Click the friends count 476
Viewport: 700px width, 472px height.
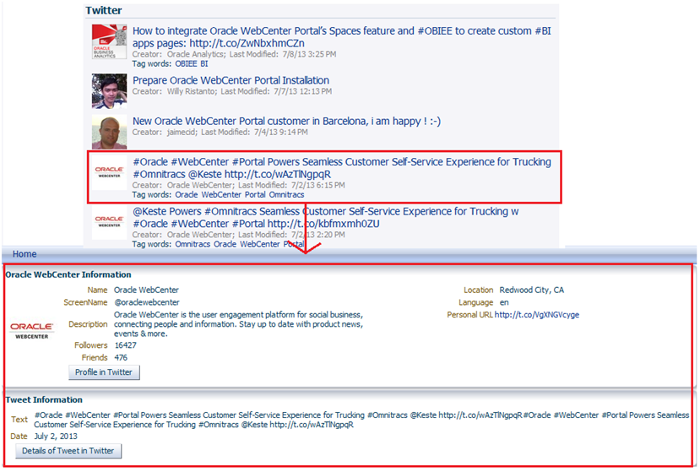click(121, 358)
